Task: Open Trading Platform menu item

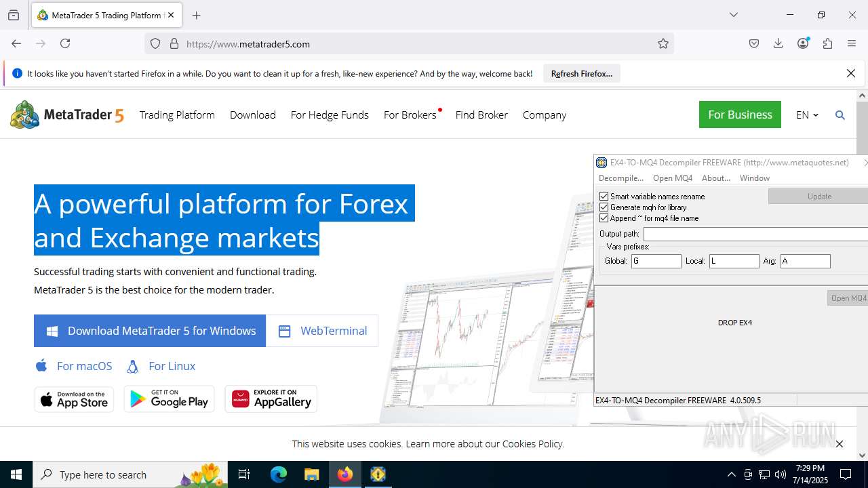Action: tap(177, 115)
